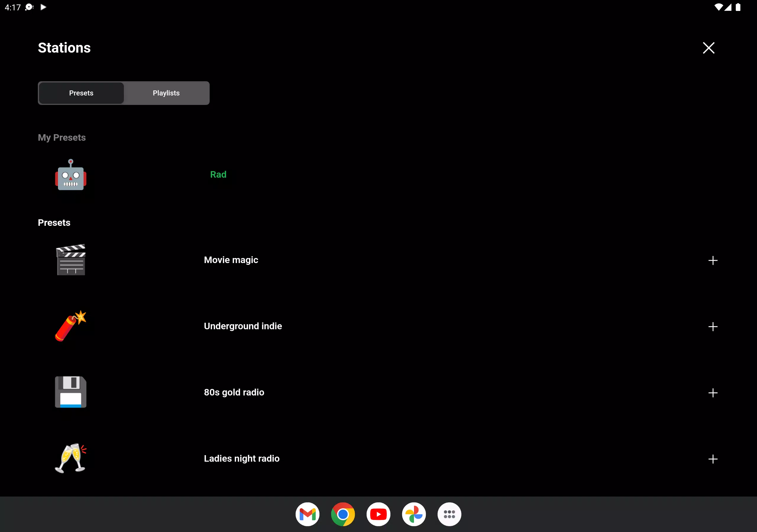Open YouTube from the taskbar

(x=378, y=514)
